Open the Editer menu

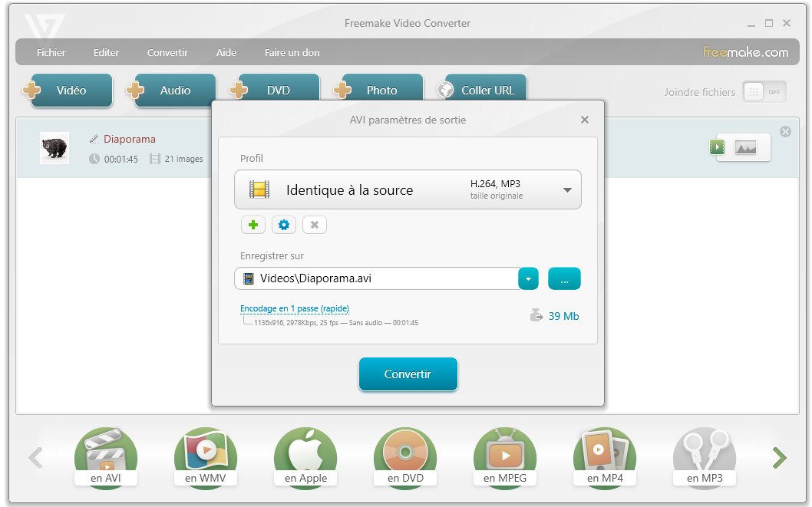click(106, 52)
